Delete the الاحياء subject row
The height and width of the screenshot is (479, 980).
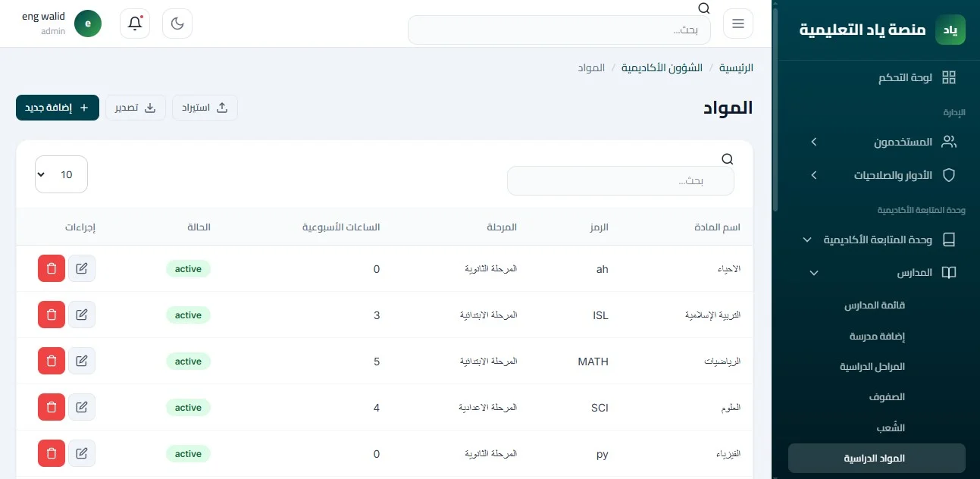(x=52, y=268)
